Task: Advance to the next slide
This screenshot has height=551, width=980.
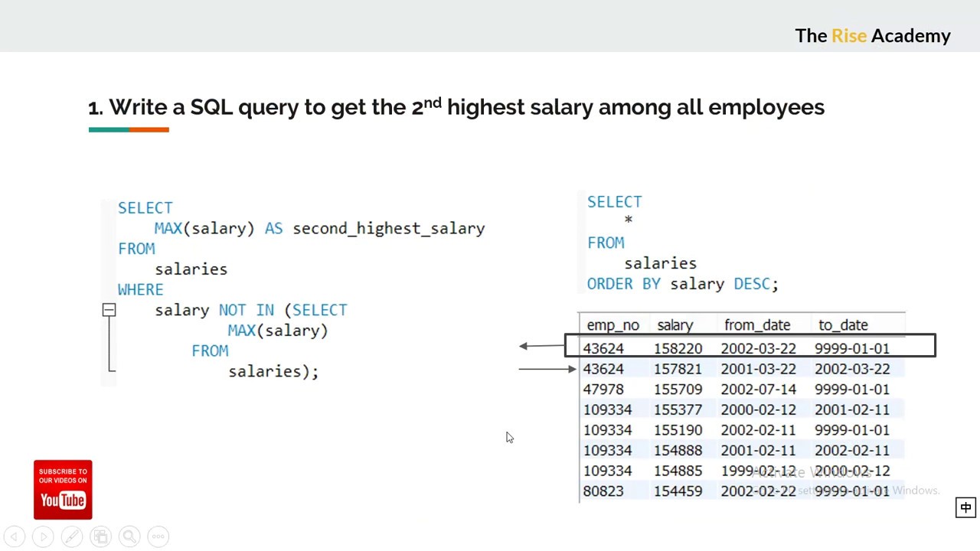Action: [x=43, y=536]
